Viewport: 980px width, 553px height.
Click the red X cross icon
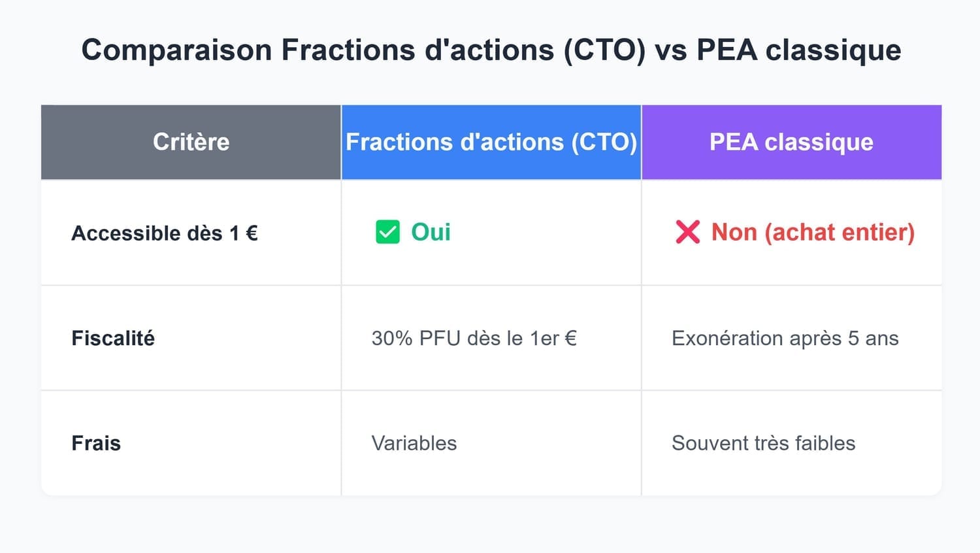(x=687, y=232)
